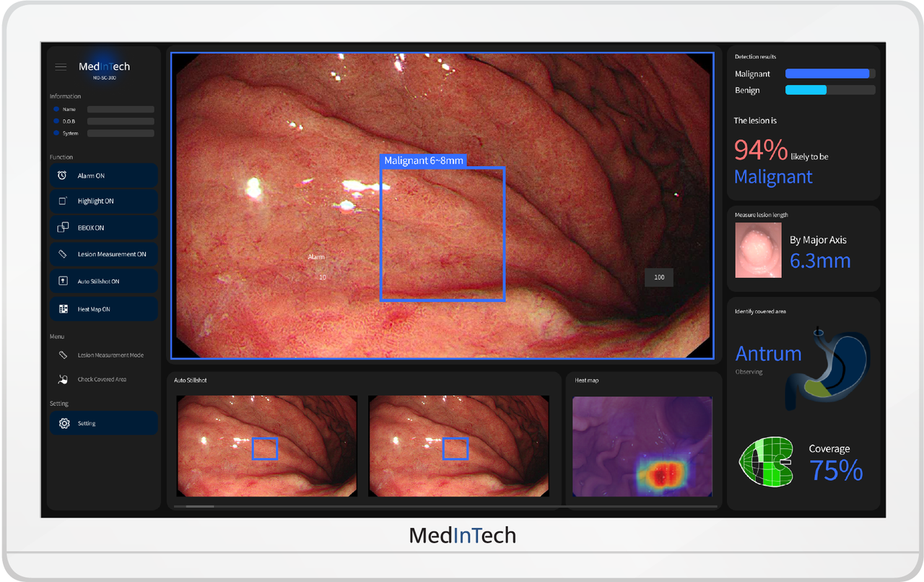Click the Name information field
The image size is (924, 582).
point(121,110)
